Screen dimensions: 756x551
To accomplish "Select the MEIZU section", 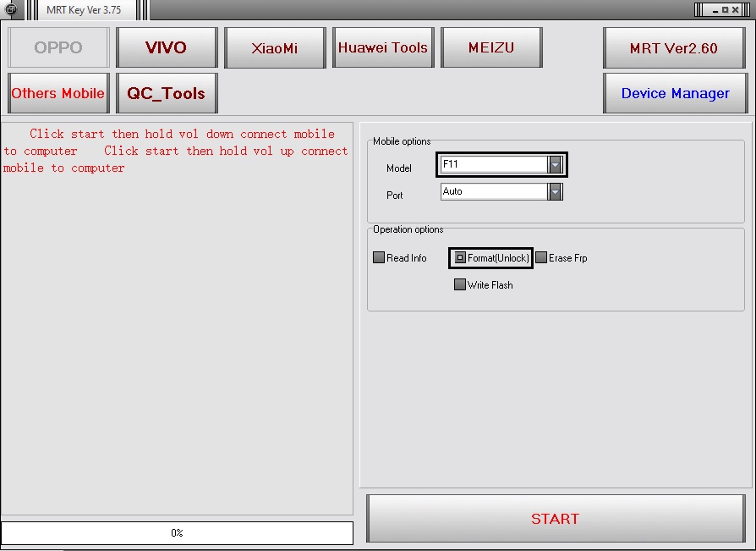I will [491, 47].
